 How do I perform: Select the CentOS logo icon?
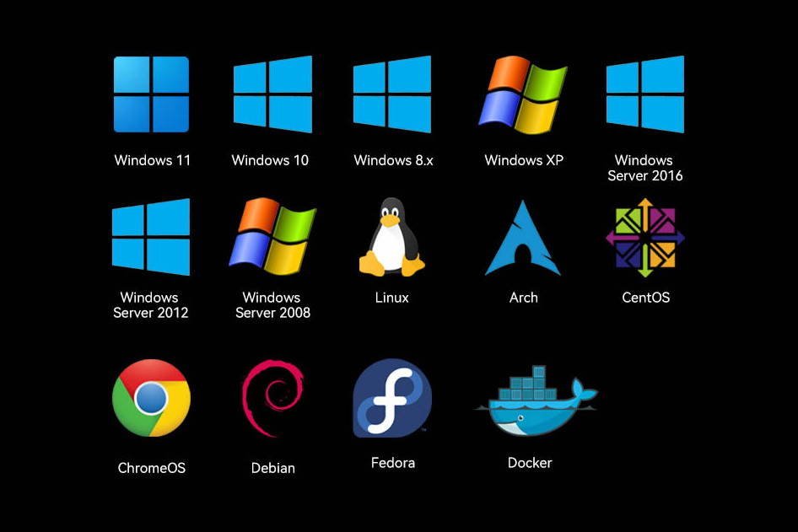point(645,238)
